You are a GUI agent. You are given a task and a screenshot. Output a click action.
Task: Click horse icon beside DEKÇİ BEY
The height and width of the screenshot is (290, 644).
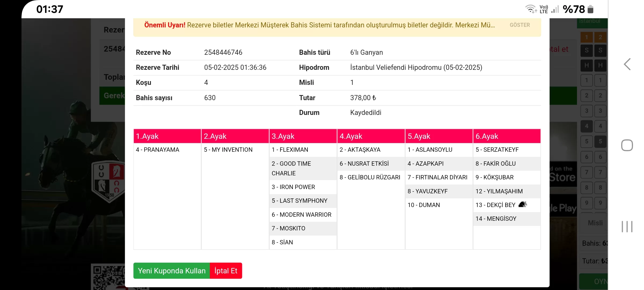point(522,205)
